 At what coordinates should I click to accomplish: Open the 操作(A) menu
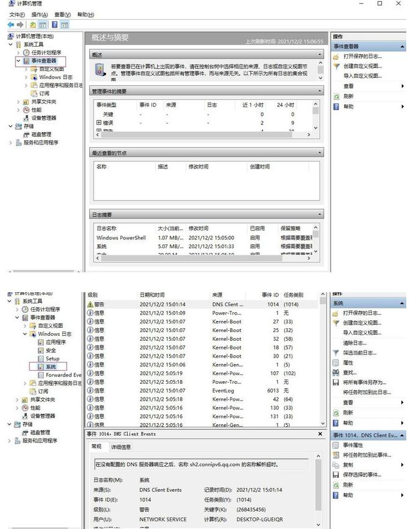tap(39, 14)
